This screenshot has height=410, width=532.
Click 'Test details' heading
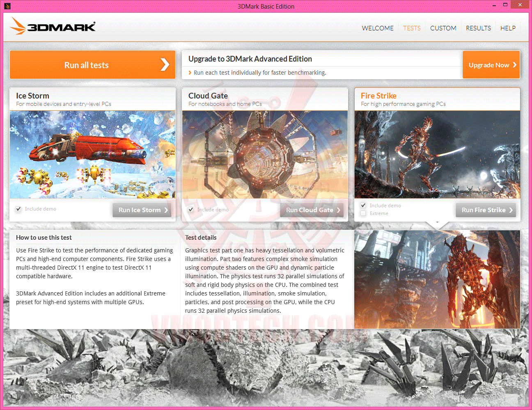point(201,238)
